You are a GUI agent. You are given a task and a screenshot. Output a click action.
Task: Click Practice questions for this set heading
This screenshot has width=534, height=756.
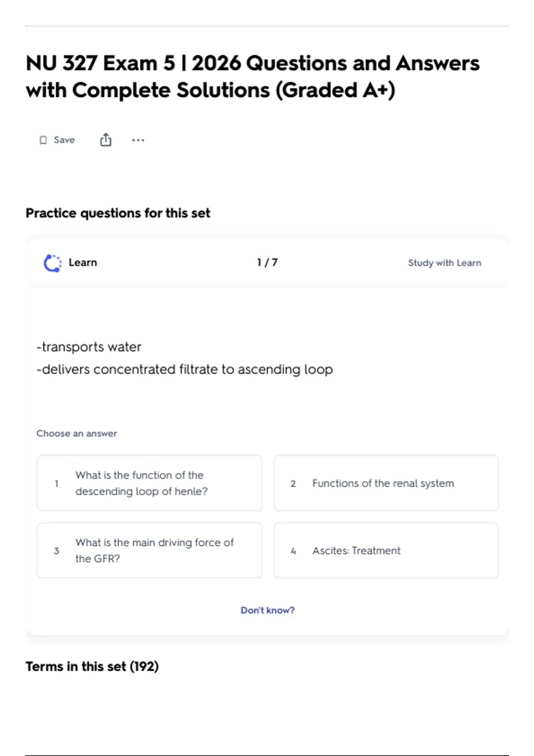[x=118, y=213]
